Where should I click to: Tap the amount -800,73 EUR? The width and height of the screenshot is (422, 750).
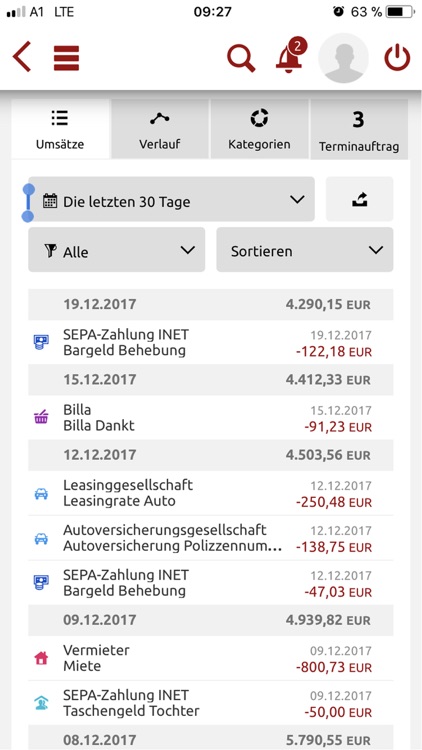click(x=333, y=667)
